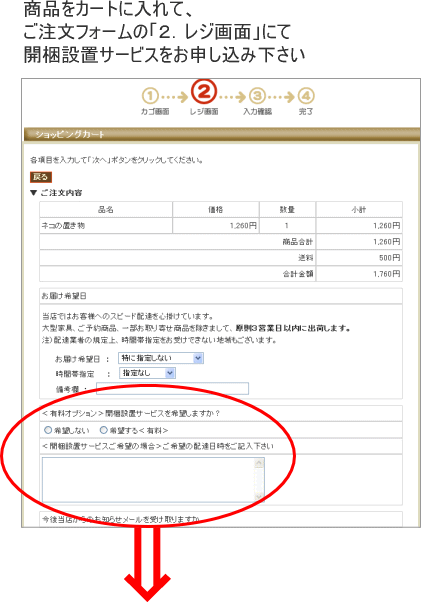Click the 戻る back button
This screenshot has height=602, width=421.
[x=41, y=177]
